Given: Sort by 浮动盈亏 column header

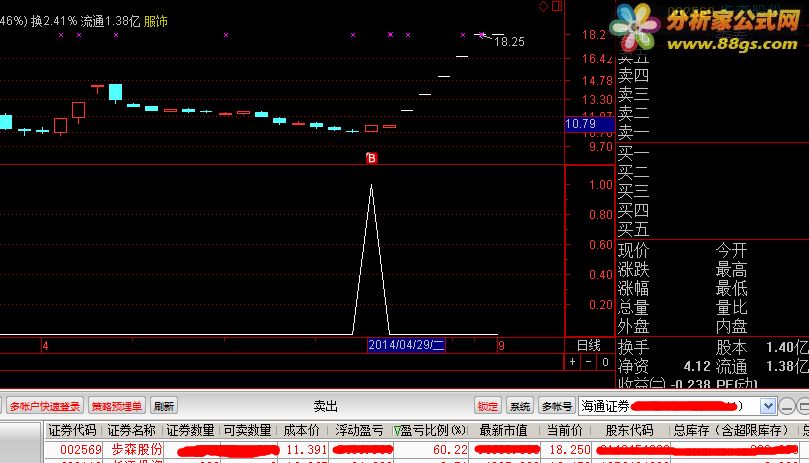Looking at the screenshot, I should point(359,430).
